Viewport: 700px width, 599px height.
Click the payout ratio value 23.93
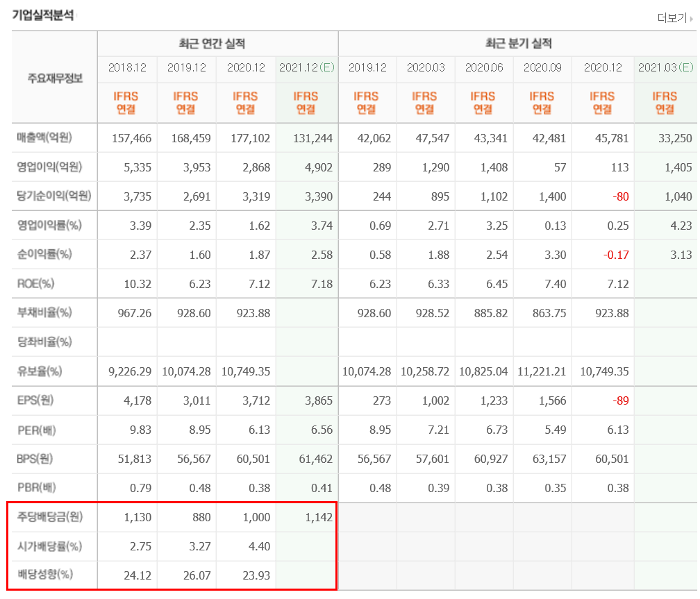256,575
